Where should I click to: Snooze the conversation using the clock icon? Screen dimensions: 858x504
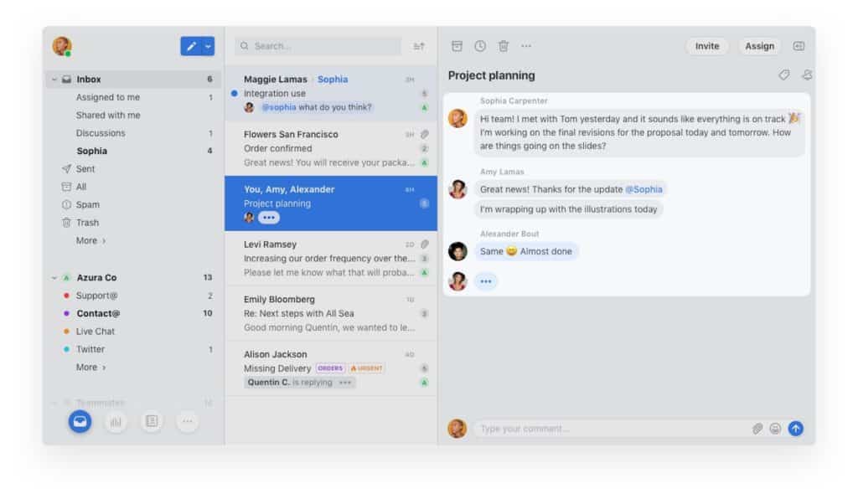click(x=479, y=46)
